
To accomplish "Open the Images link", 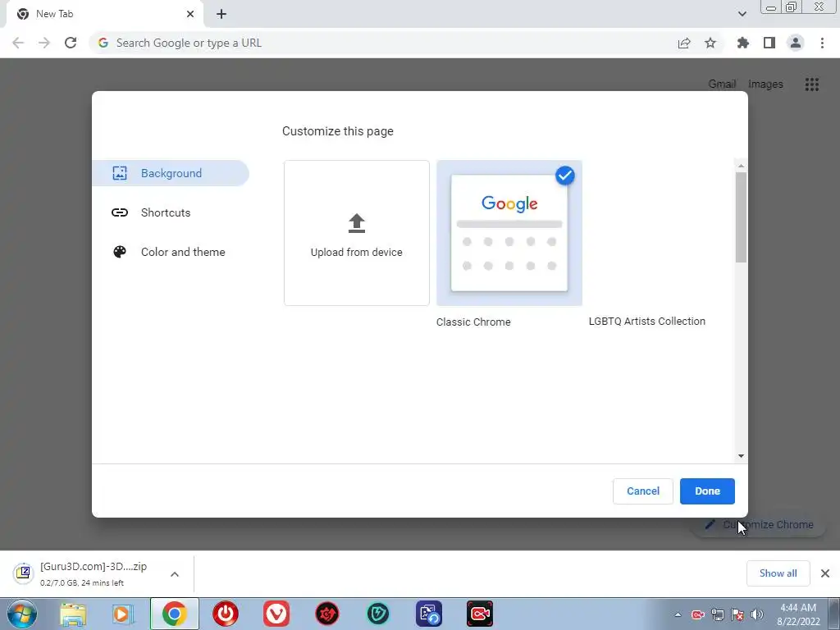I will coord(765,84).
